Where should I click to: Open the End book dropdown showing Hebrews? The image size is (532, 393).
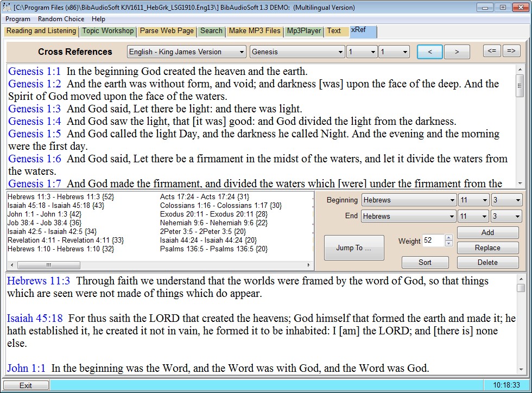(x=409, y=216)
